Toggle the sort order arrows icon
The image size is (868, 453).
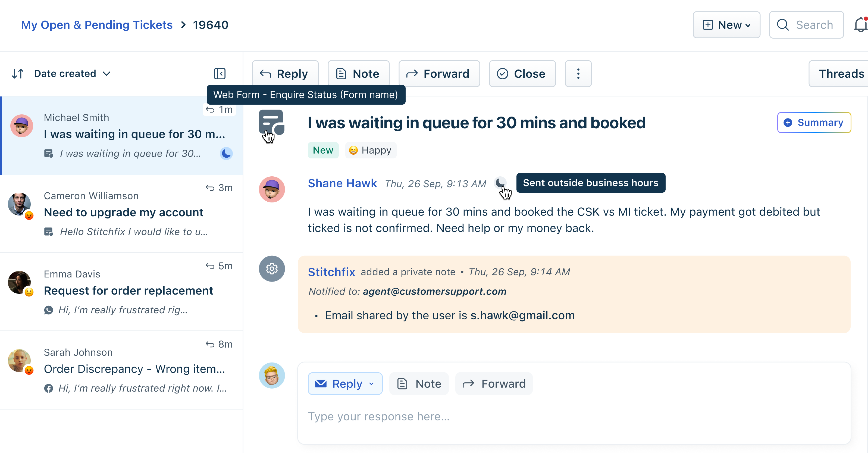pyautogui.click(x=17, y=73)
